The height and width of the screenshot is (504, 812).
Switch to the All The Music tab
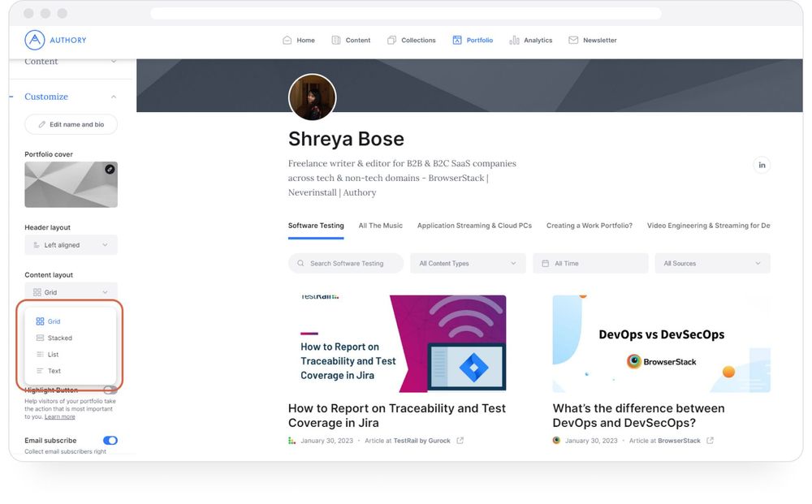click(380, 226)
